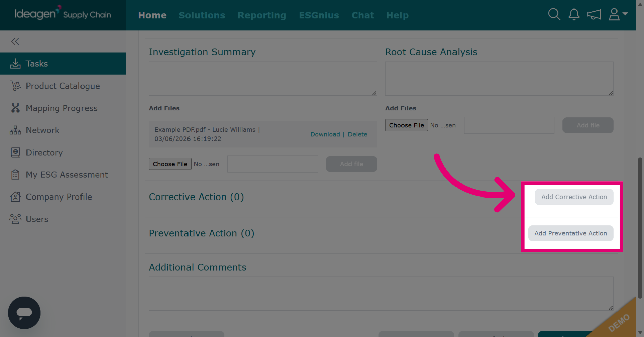Viewport: 644px width, 337px height.
Task: Choose File under Root Cause Analysis
Action: click(407, 125)
